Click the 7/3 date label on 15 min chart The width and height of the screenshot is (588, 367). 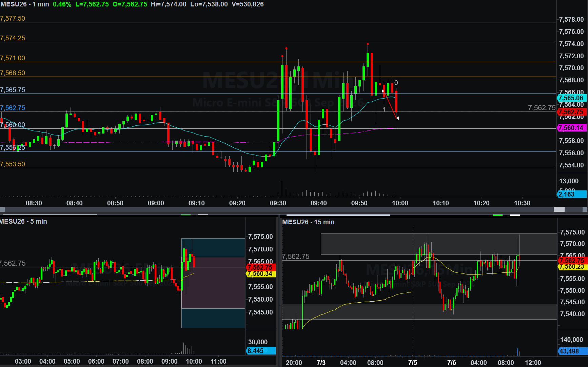tap(321, 363)
